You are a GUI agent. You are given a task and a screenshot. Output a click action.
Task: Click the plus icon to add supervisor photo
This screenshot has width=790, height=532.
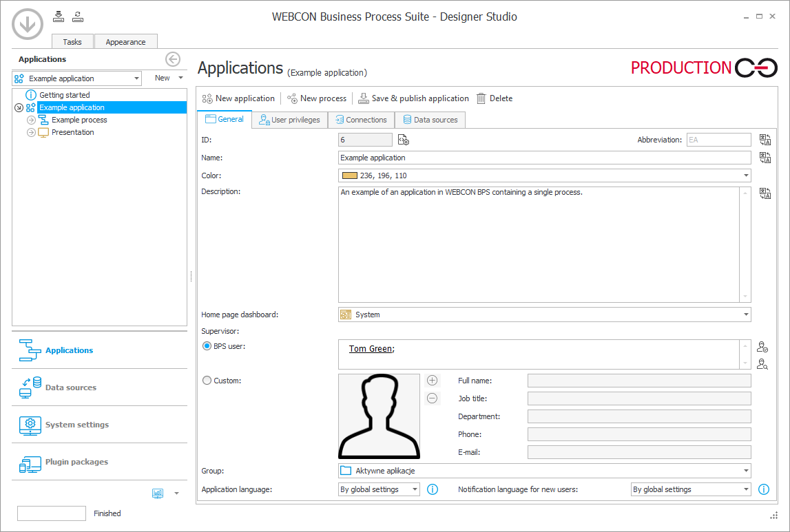(433, 381)
